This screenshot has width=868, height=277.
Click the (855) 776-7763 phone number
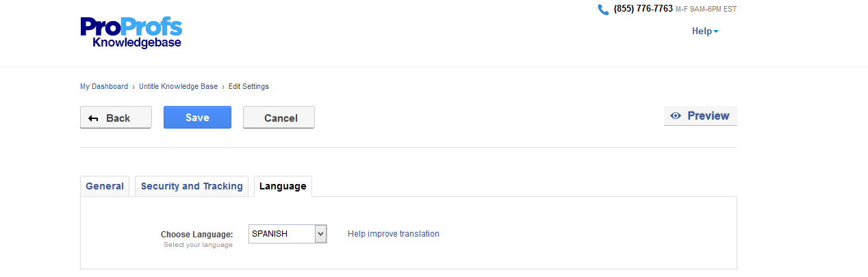point(643,9)
